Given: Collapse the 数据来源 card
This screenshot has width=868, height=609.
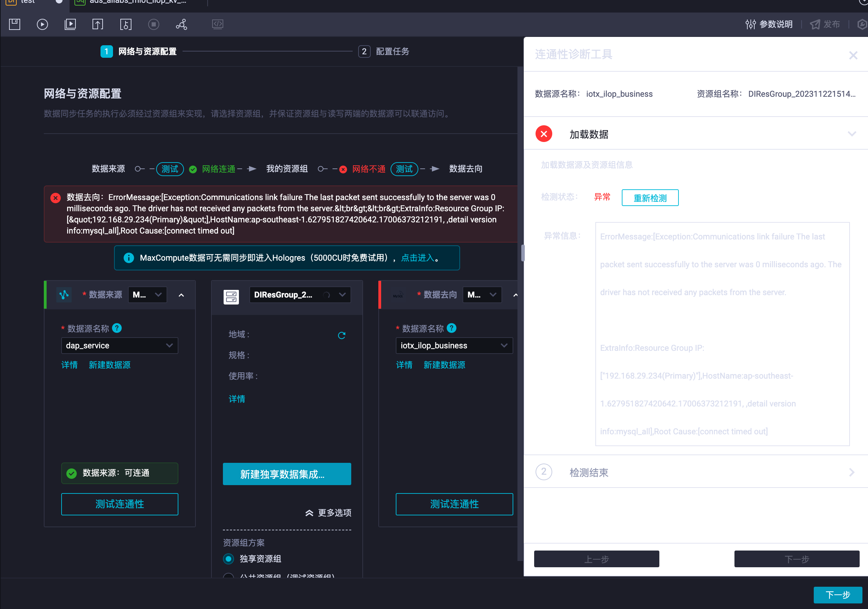Looking at the screenshot, I should click(x=182, y=295).
